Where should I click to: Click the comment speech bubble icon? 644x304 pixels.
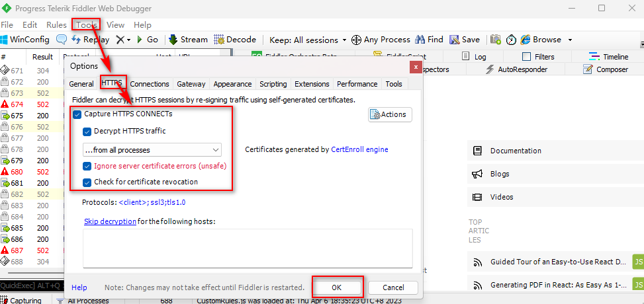(x=62, y=40)
